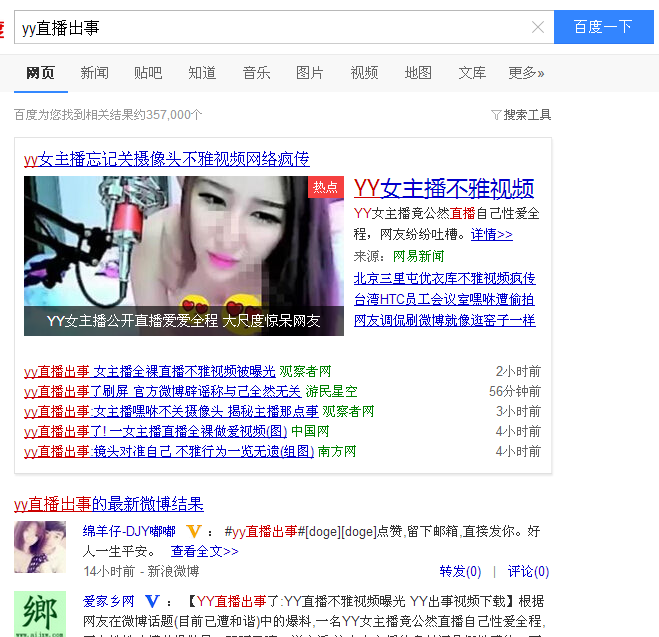Screen dimensions: 659x637
Task: Click the 详情>> link
Action: 492,234
